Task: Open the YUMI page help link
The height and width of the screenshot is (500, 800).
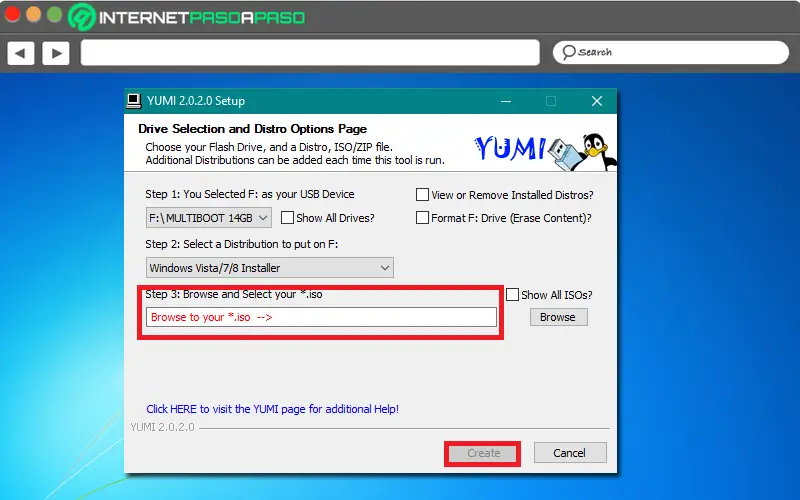Action: (272, 409)
